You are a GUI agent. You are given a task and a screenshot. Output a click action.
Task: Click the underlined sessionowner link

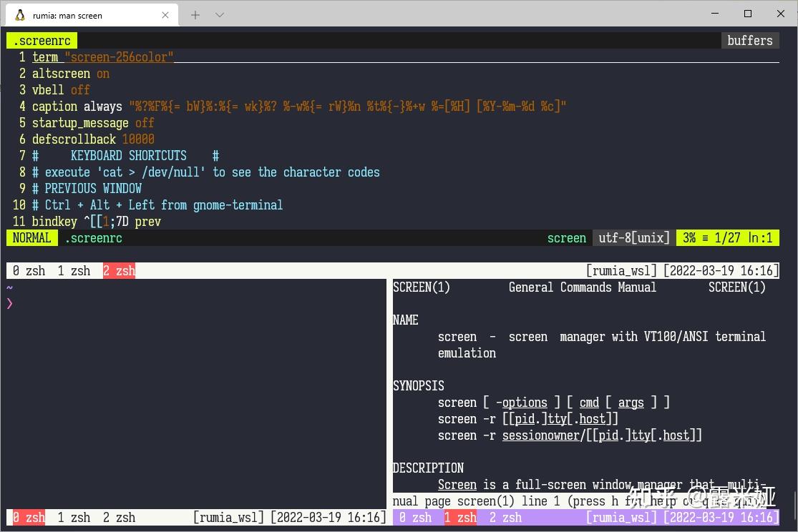point(541,435)
